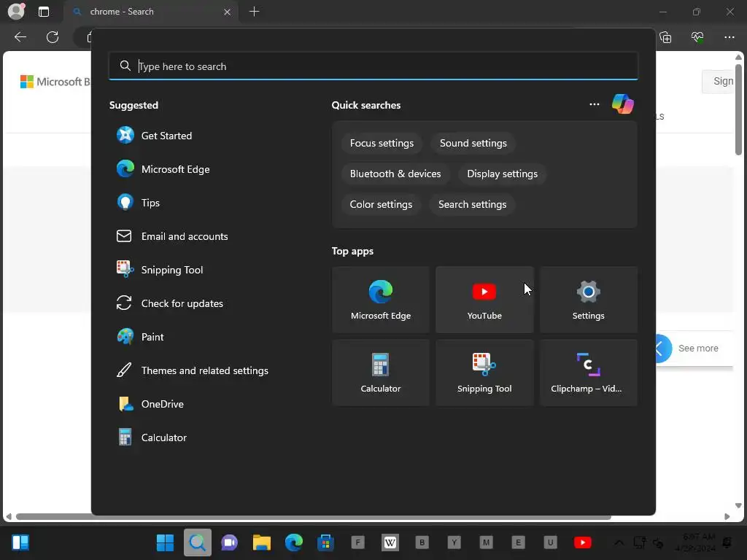Click taskbar app labeled M
Image resolution: width=747 pixels, height=560 pixels.
pos(486,542)
